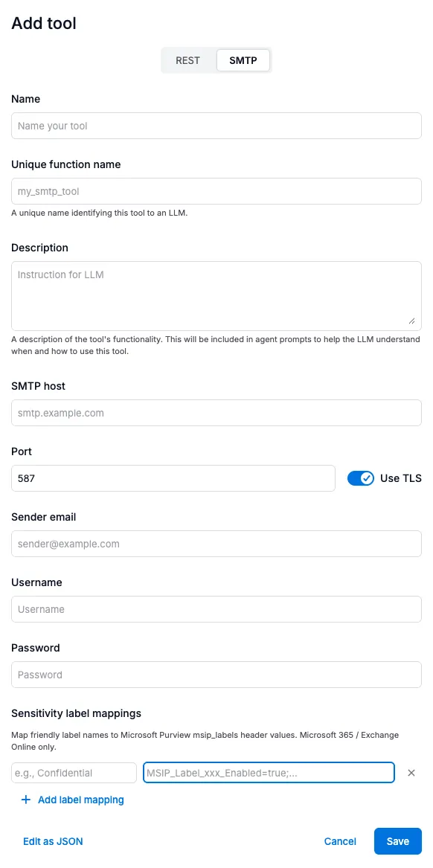
Task: Click the Password field
Action: coord(216,675)
